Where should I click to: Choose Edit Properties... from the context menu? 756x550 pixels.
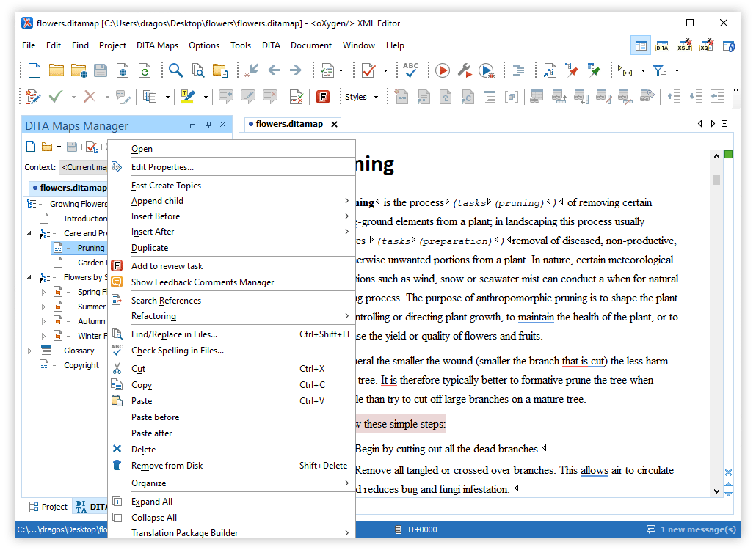coord(231,167)
